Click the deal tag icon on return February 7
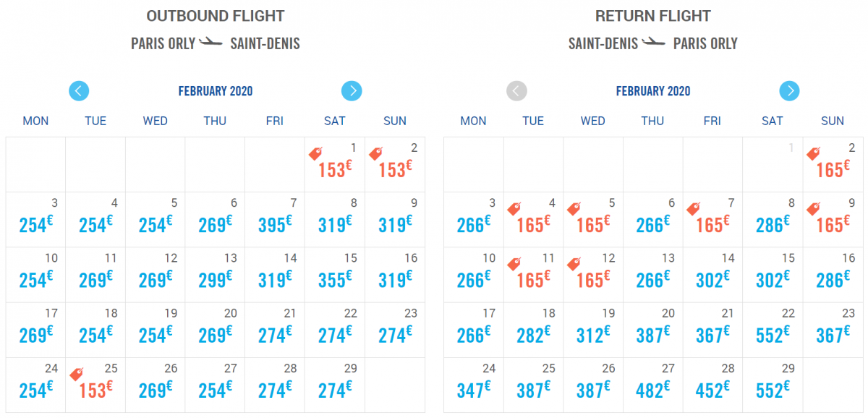Screen dimensions: 868x418 click(693, 208)
